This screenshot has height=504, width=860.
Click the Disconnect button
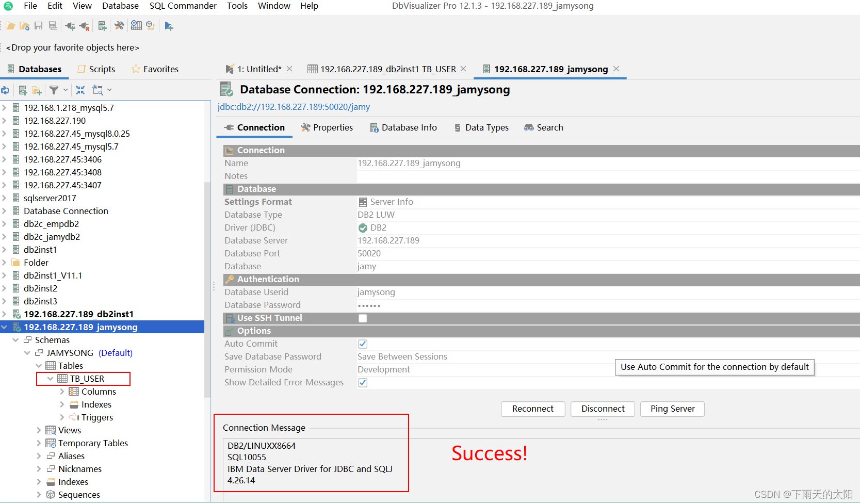click(603, 409)
